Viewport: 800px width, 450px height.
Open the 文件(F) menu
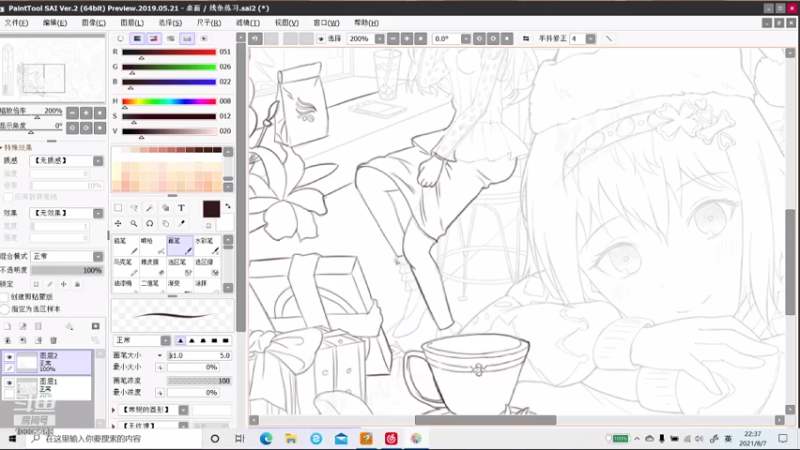pos(16,23)
